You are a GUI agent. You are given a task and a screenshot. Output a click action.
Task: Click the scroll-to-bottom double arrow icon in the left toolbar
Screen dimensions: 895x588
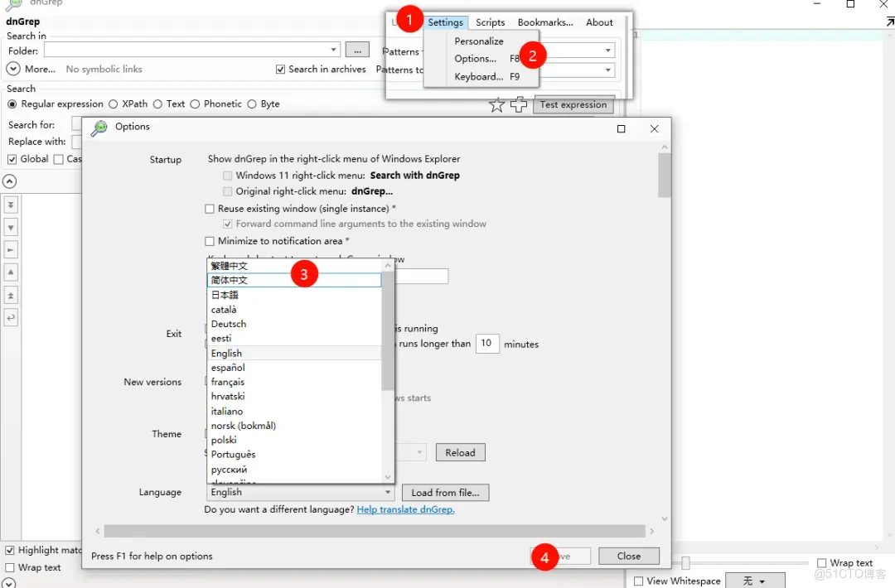[x=11, y=205]
